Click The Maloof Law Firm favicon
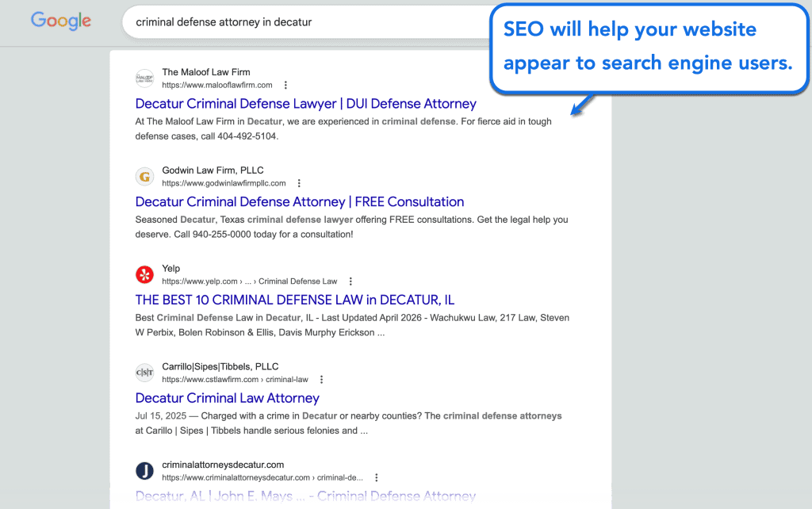 [x=144, y=78]
